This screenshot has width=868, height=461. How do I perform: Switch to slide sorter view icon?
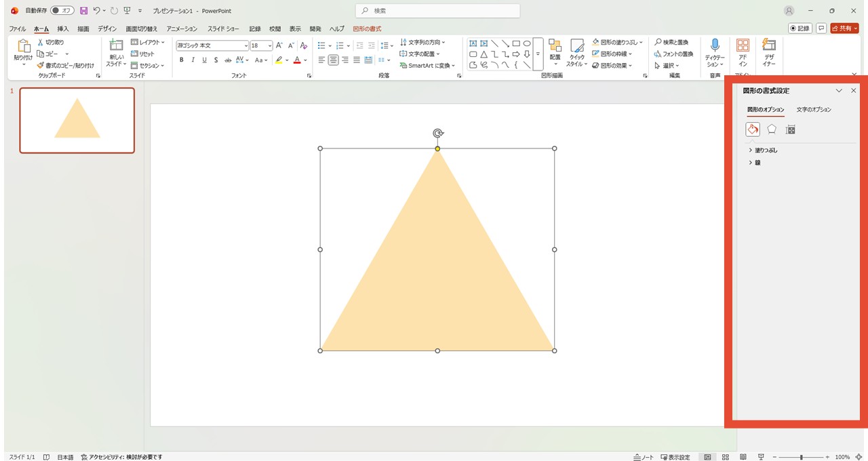[x=725, y=457]
